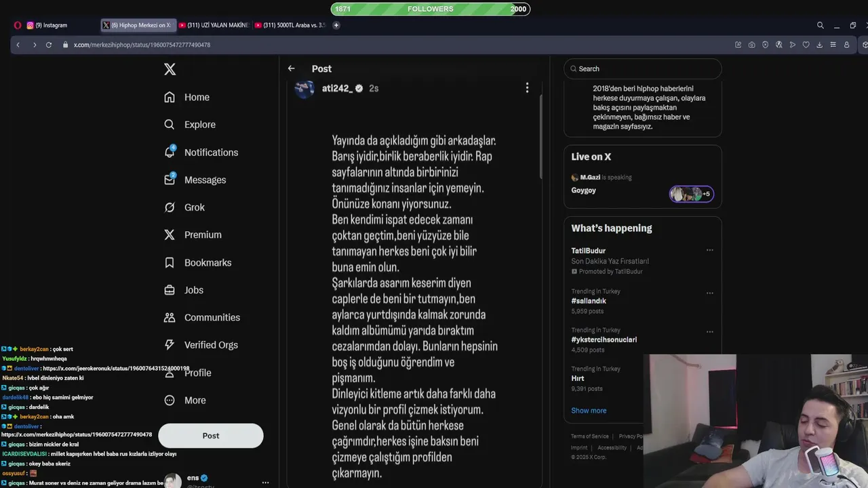The width and height of the screenshot is (868, 488).
Task: Switch to the UZİ YALAN MAKİNE YouTube tab
Action: click(x=214, y=25)
